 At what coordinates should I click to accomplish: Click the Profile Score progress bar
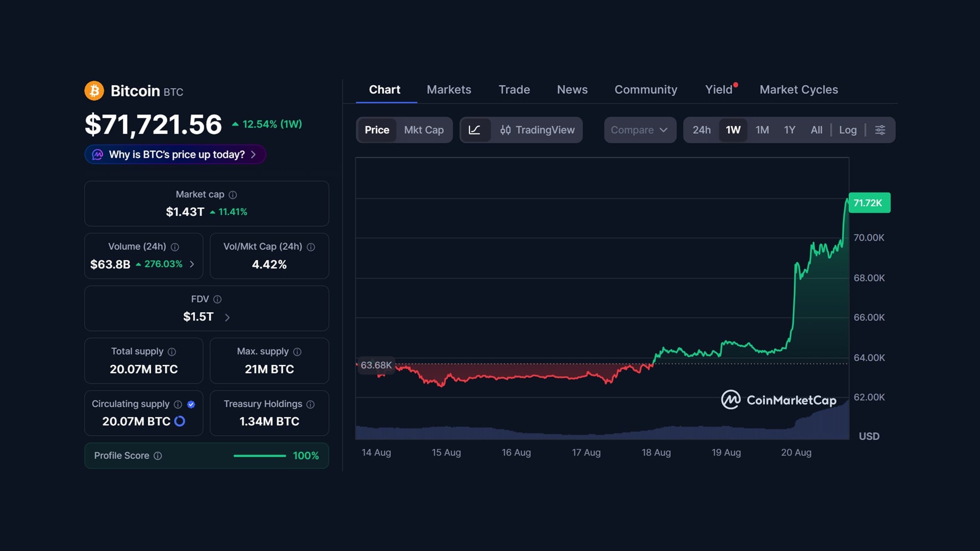point(260,456)
